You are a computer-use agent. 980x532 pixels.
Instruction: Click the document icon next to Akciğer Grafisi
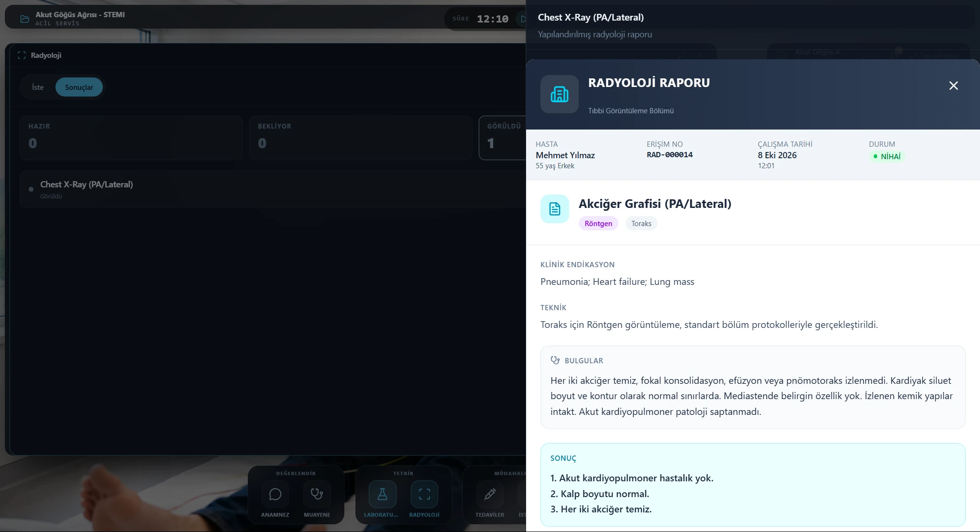pyautogui.click(x=554, y=209)
